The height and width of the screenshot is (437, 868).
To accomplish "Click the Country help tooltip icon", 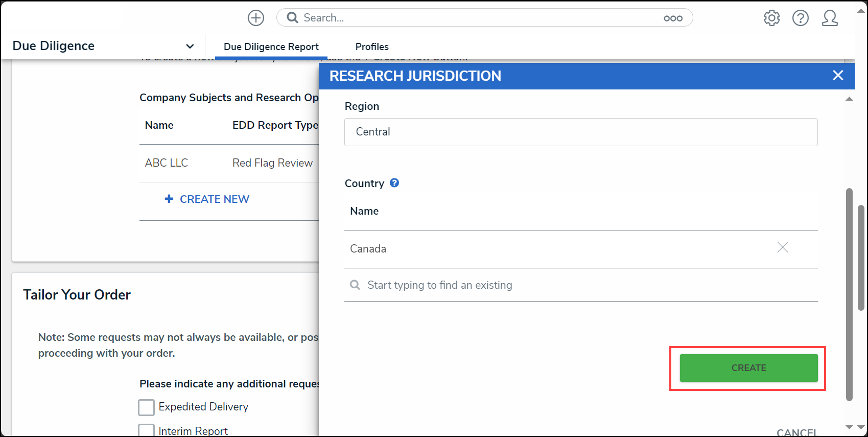I will 394,182.
